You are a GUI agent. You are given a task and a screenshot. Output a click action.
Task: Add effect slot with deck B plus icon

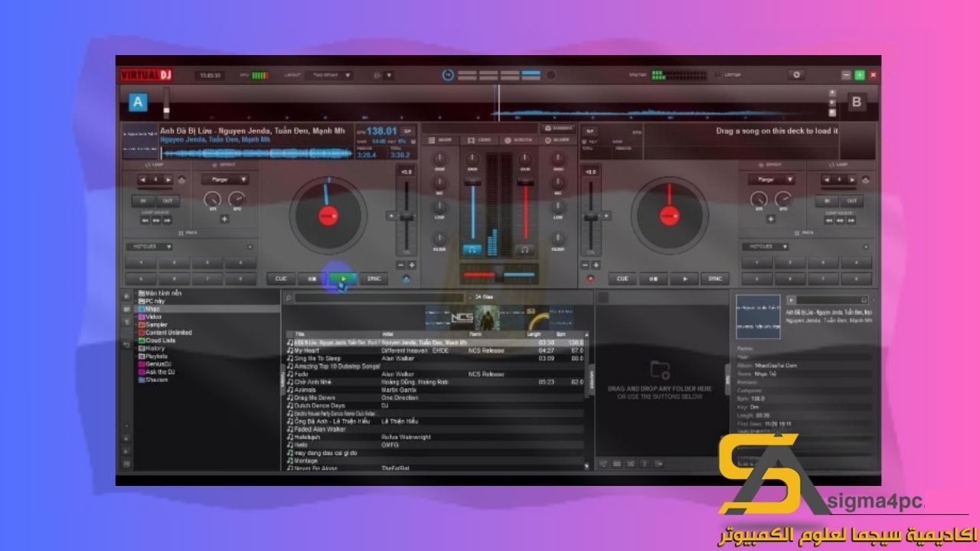click(x=771, y=219)
